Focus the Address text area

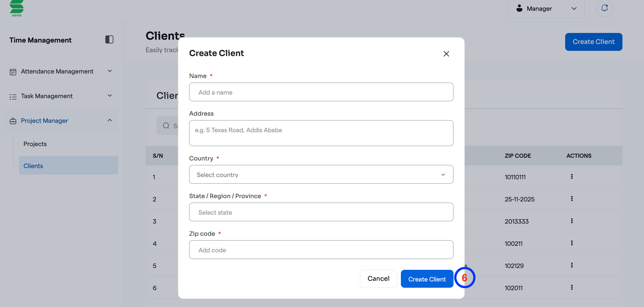click(x=321, y=133)
